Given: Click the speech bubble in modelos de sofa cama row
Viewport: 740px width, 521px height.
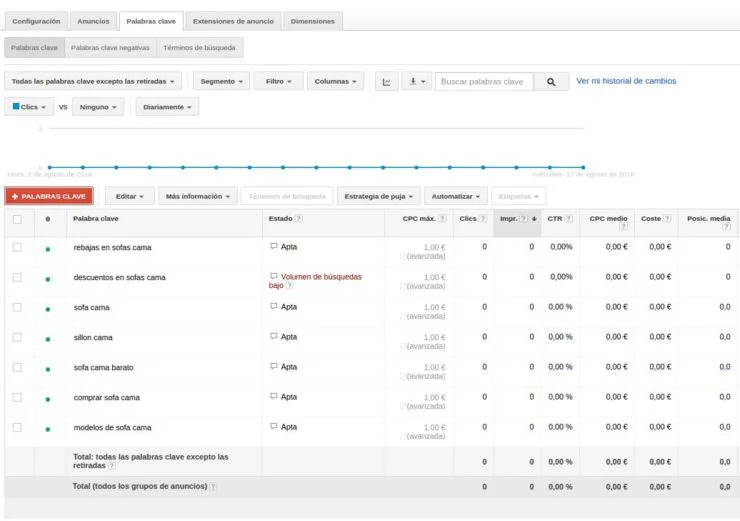Looking at the screenshot, I should [x=274, y=426].
